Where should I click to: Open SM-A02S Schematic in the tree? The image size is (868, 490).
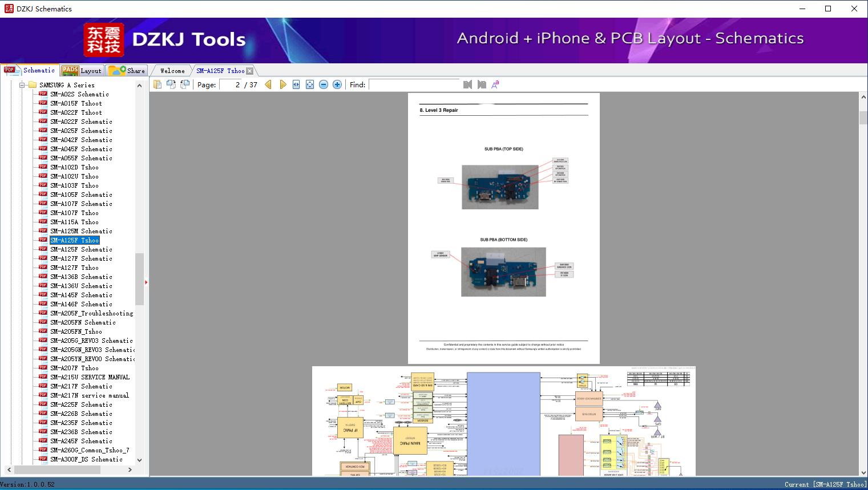[x=79, y=94]
